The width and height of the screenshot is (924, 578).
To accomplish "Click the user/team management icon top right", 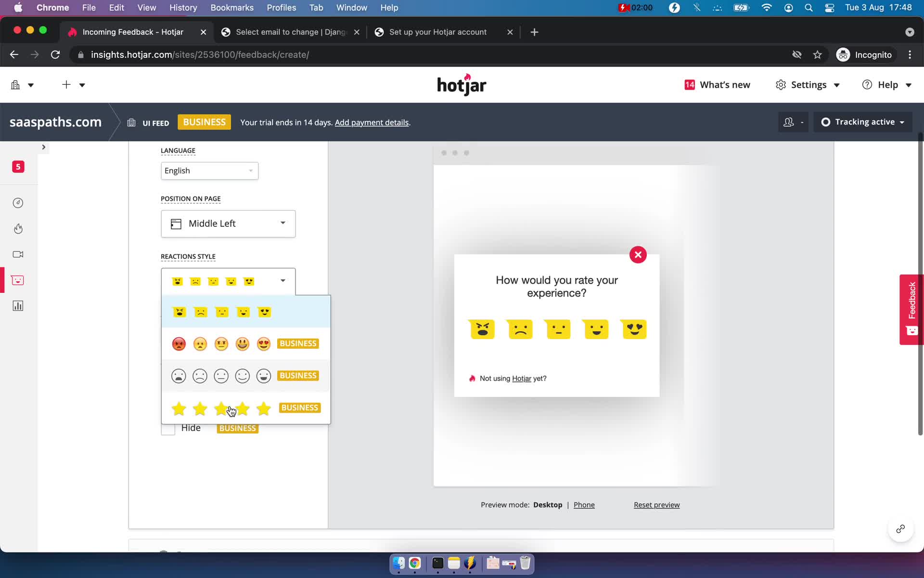I will click(790, 122).
